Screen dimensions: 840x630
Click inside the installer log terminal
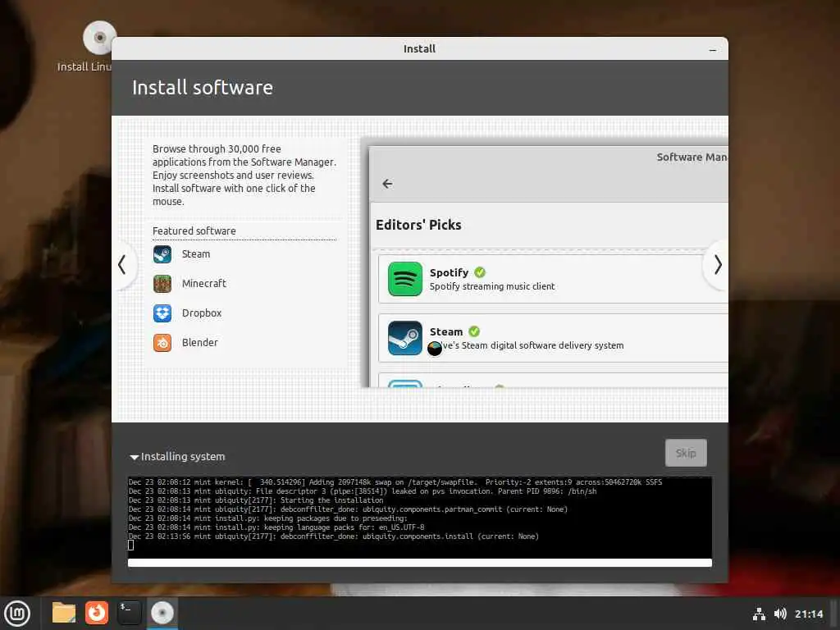[x=419, y=517]
